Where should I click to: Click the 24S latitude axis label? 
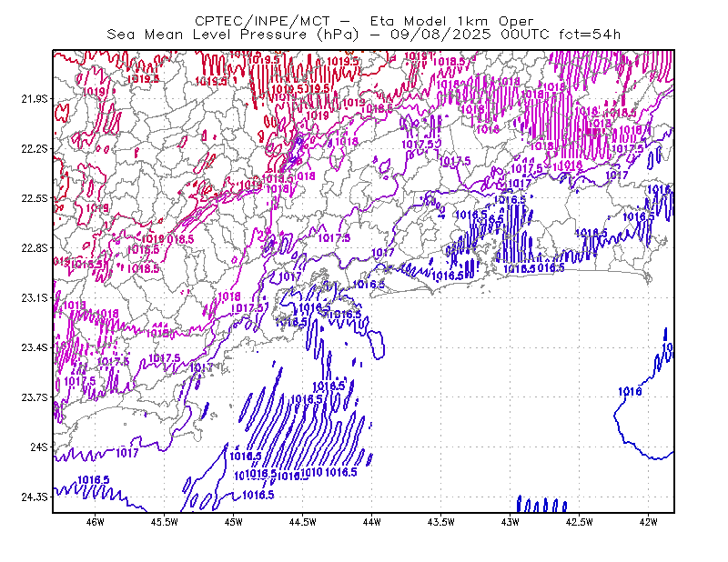[39, 447]
